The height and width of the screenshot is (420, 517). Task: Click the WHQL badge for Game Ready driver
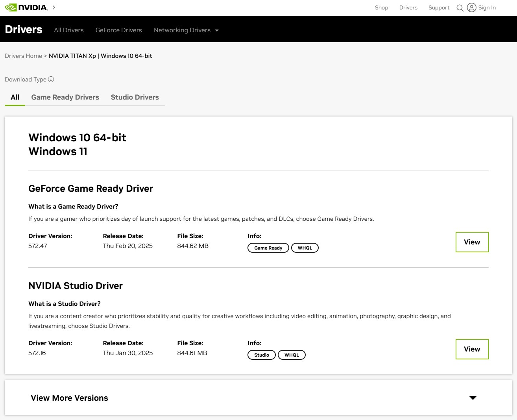[x=305, y=248]
